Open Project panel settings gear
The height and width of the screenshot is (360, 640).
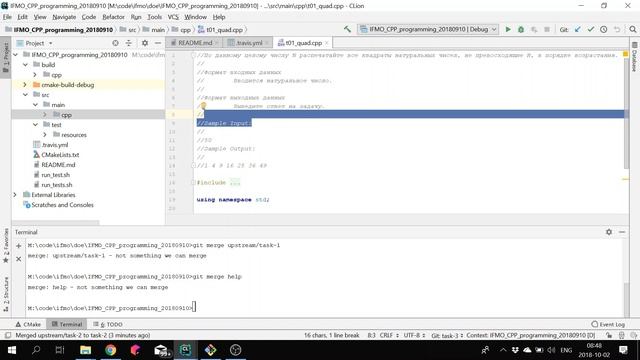pyautogui.click(x=145, y=43)
